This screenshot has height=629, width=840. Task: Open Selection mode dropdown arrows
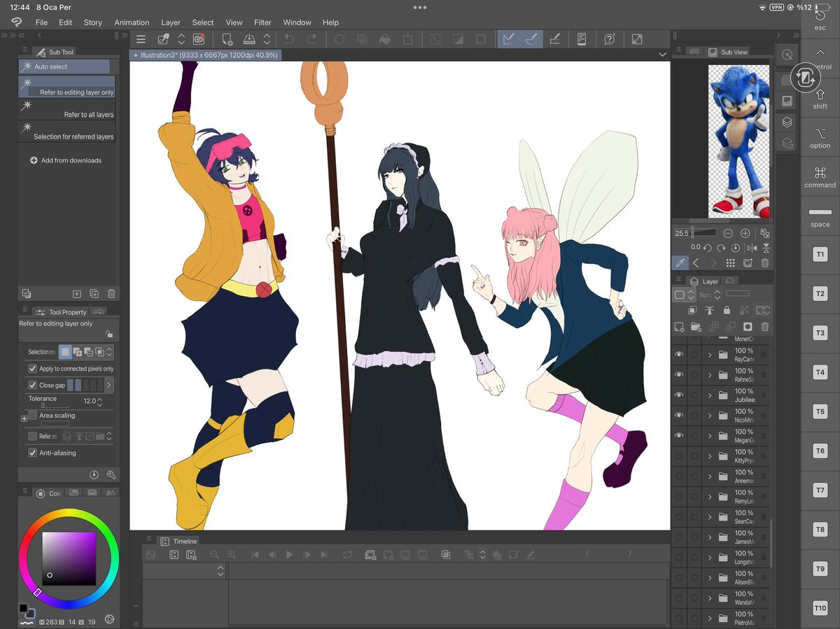109,352
